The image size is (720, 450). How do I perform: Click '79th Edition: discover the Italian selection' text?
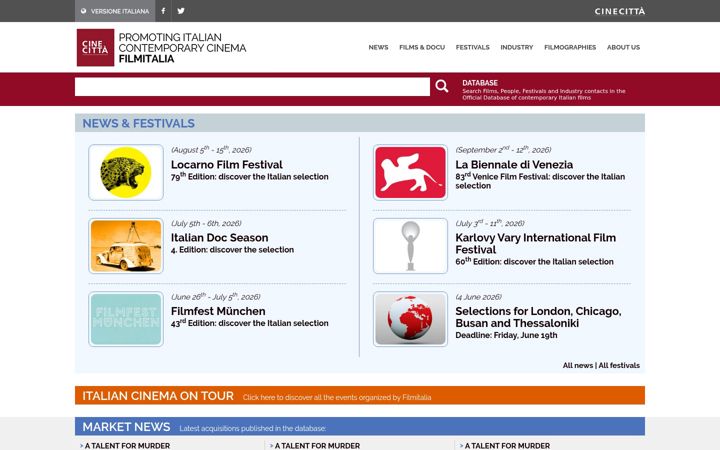[249, 176]
